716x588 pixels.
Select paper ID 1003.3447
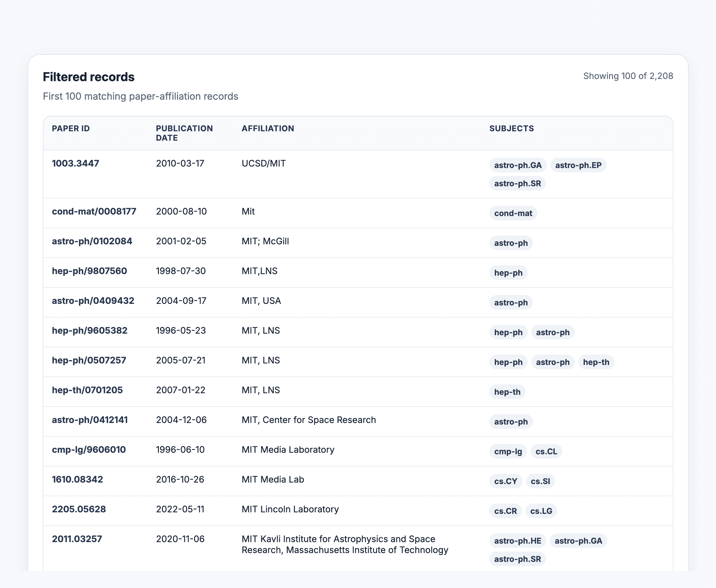pos(76,163)
